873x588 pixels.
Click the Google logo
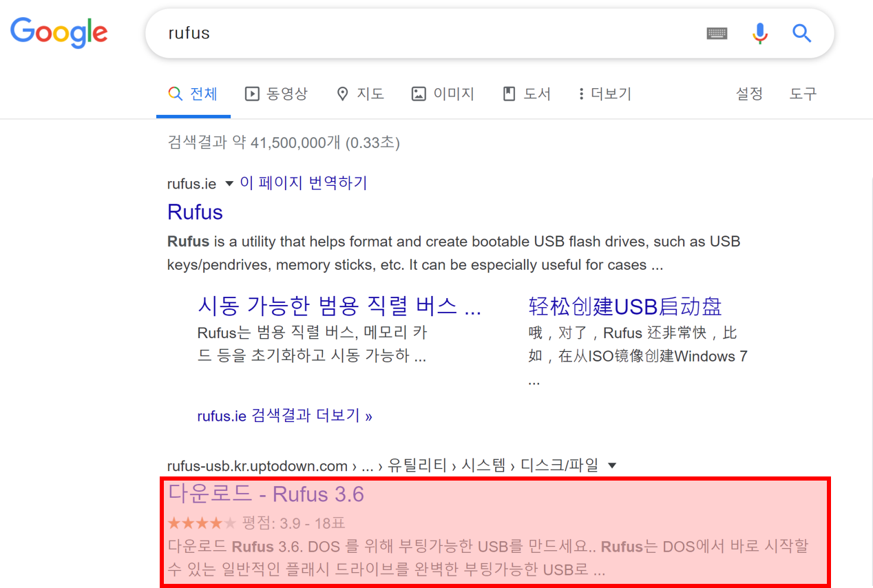59,32
